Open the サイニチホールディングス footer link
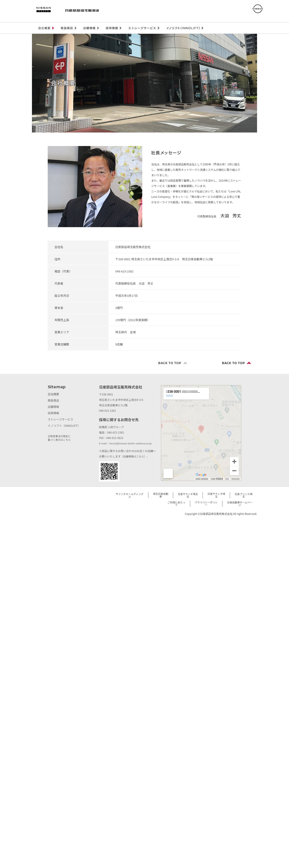Viewport: 289px width, 868px height. [x=129, y=495]
